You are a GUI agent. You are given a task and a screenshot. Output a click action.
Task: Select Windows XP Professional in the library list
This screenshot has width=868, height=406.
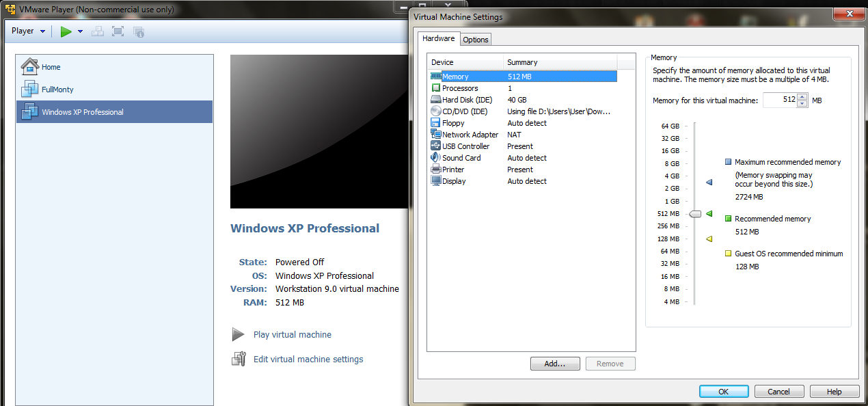click(x=114, y=112)
